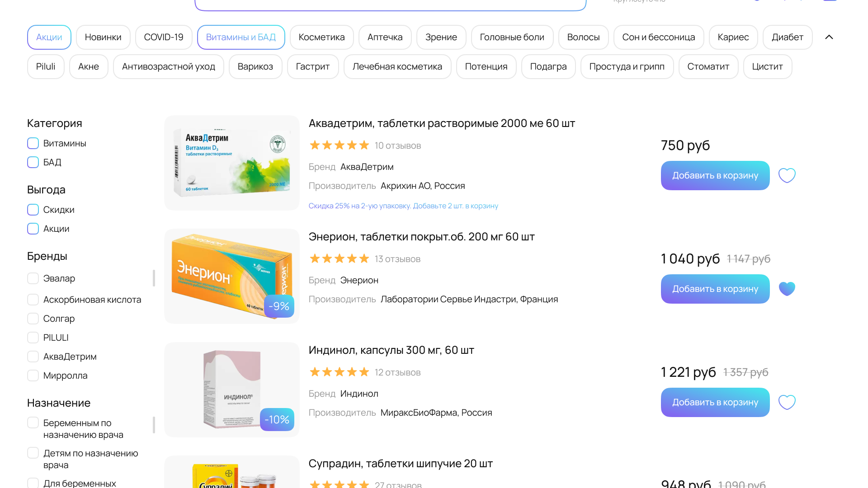Switch to the Простуда и грипп tag
The width and height of the screenshot is (868, 488).
point(627,66)
